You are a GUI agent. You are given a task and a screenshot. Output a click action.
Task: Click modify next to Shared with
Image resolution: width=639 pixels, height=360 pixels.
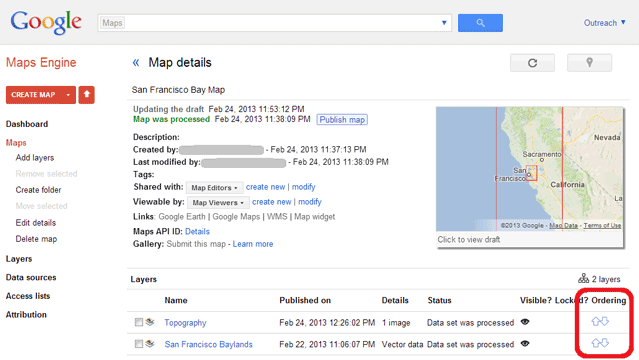coord(304,187)
